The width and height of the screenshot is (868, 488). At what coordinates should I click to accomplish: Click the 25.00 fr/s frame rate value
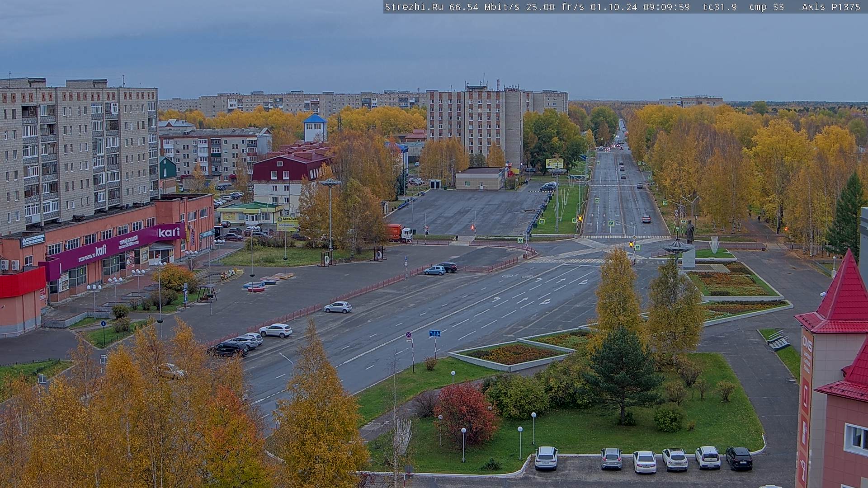[555, 7]
